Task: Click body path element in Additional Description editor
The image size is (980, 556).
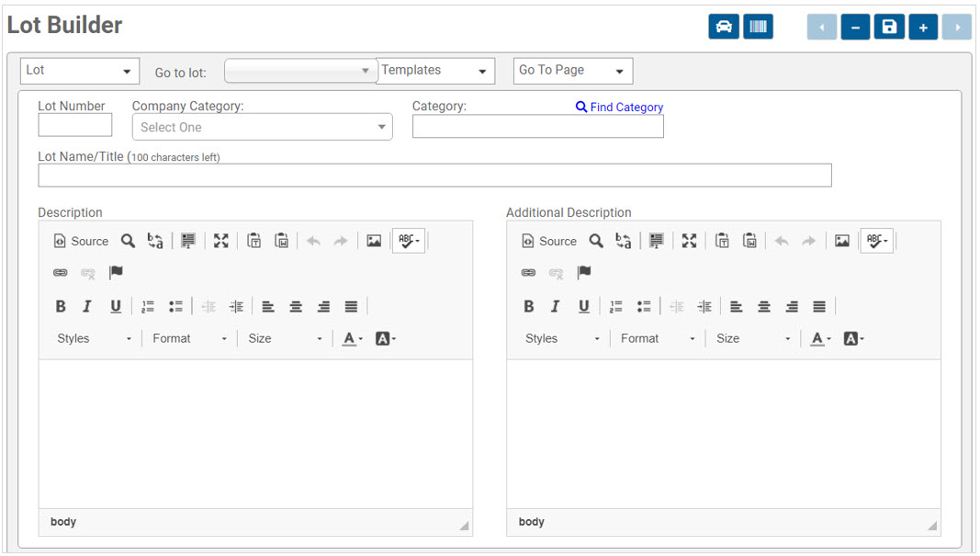Action: 531,522
